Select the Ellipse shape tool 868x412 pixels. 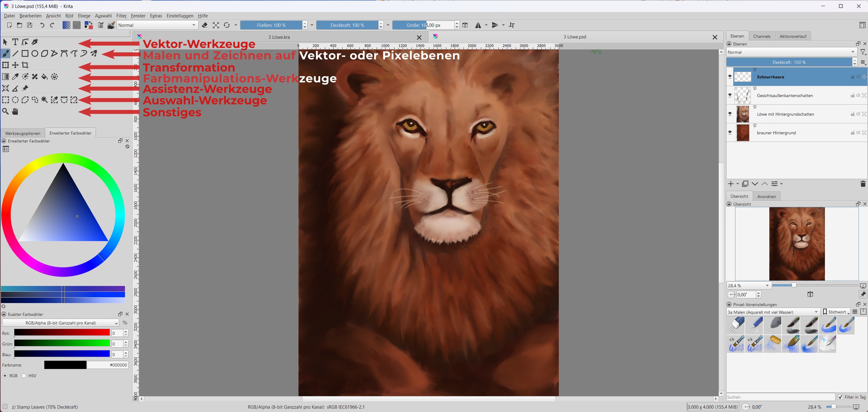pyautogui.click(x=35, y=53)
